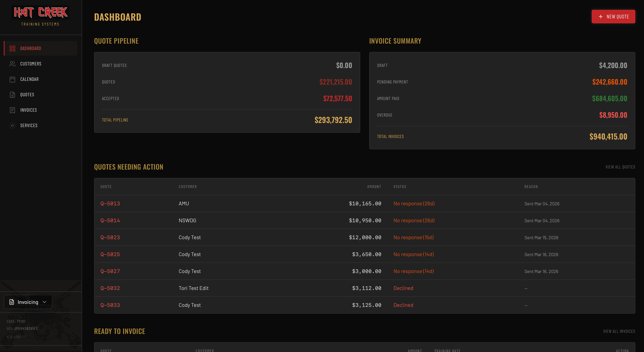Click the Amount Paid value $684,605.00
The image size is (644, 352).
[610, 99]
